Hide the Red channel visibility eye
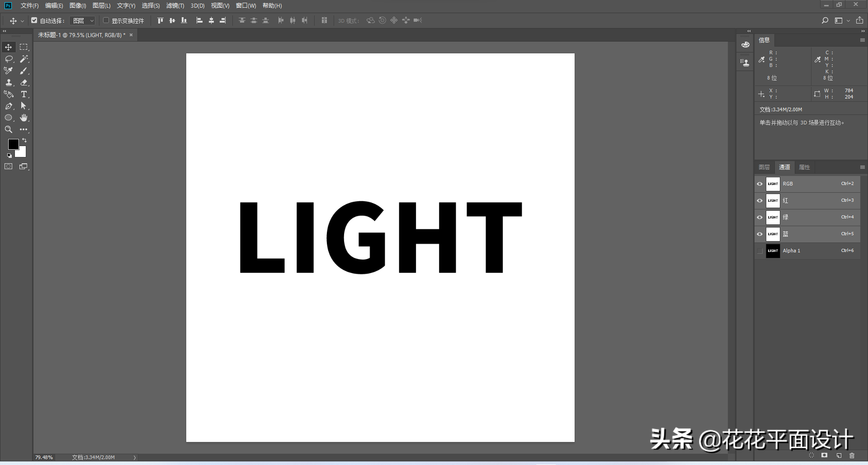The height and width of the screenshot is (465, 868). click(x=759, y=200)
